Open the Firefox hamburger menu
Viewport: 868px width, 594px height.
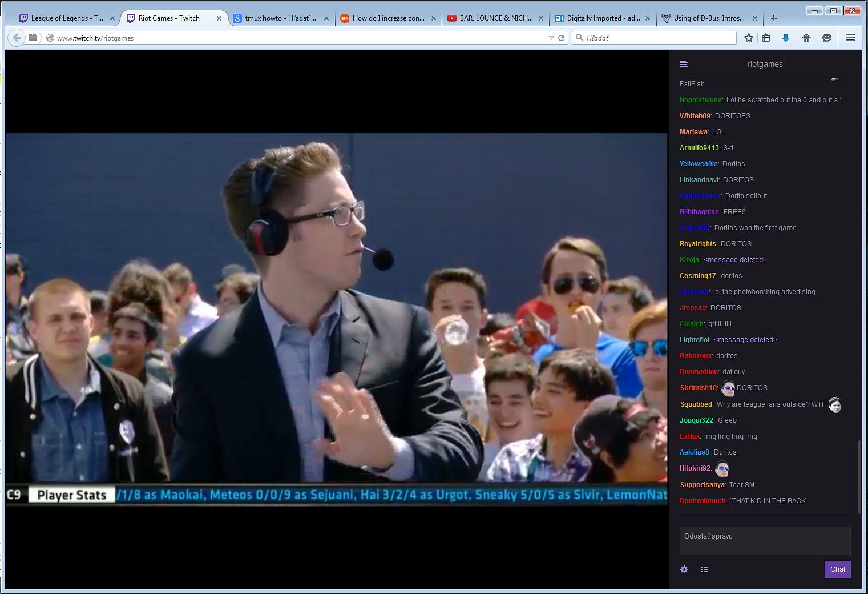point(850,38)
